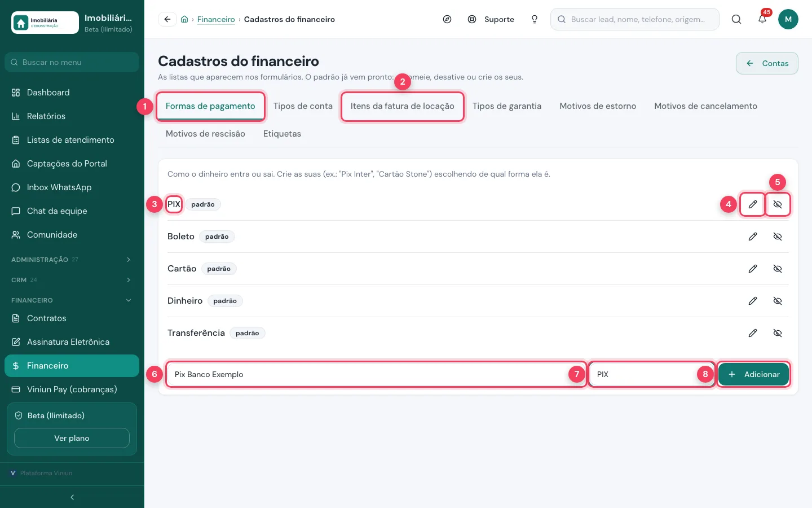Switch to Tipos de conta tab
812x508 pixels.
[x=303, y=106]
